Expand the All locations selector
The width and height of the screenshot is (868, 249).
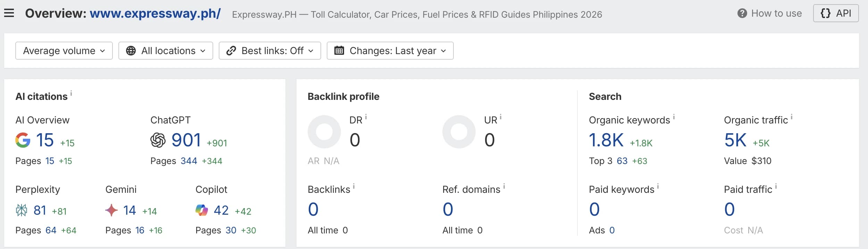[166, 51]
